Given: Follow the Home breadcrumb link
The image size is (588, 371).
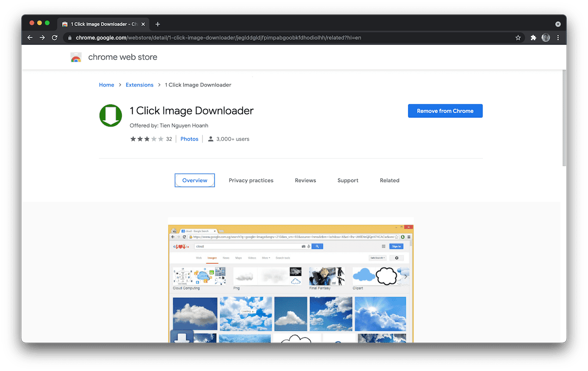Looking at the screenshot, I should pos(107,85).
